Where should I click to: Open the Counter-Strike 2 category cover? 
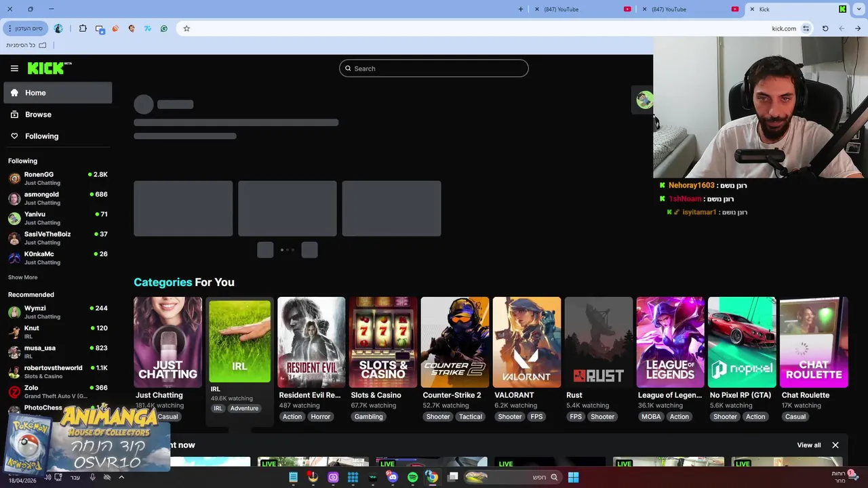tap(455, 342)
